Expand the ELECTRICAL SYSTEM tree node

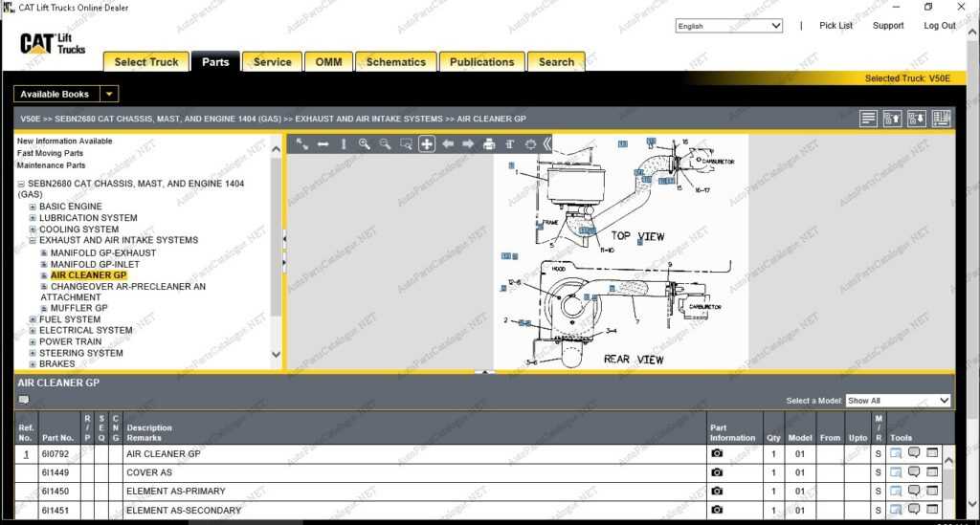[x=33, y=331]
